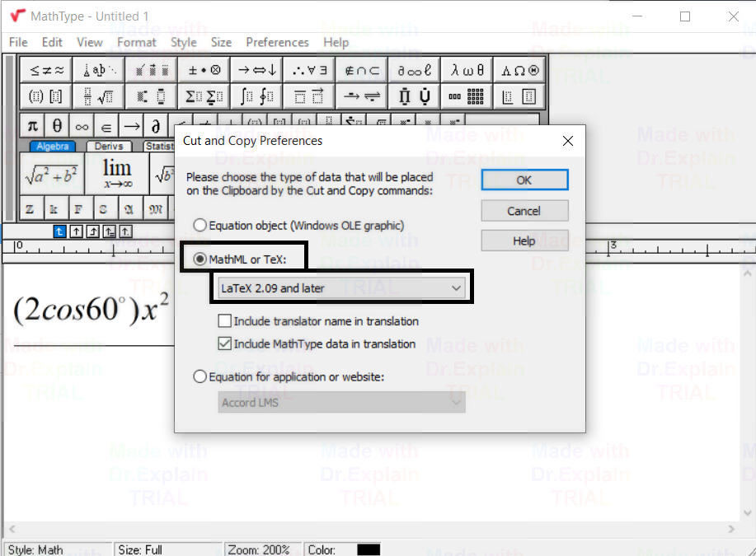756x556 pixels.
Task: Open the labeled arrow templates palette
Action: tap(362, 97)
